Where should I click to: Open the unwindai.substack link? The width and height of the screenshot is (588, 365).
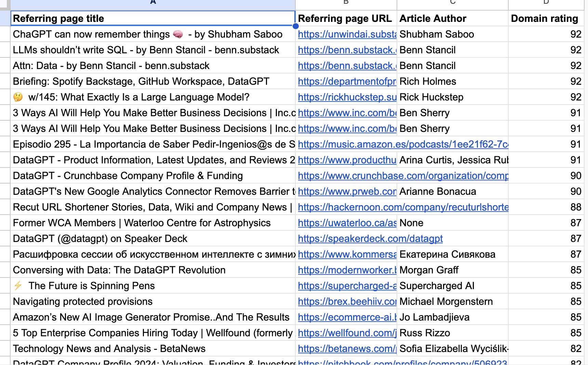(x=347, y=34)
